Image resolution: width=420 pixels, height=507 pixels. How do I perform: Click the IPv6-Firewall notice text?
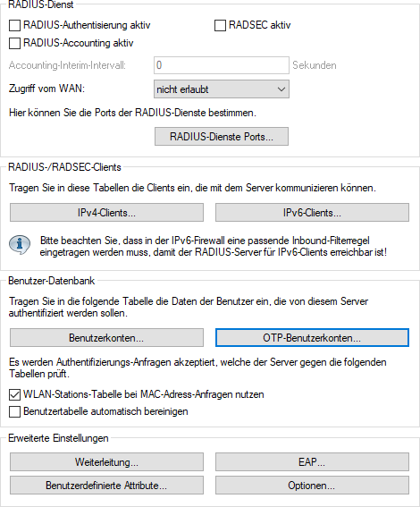pos(214,247)
